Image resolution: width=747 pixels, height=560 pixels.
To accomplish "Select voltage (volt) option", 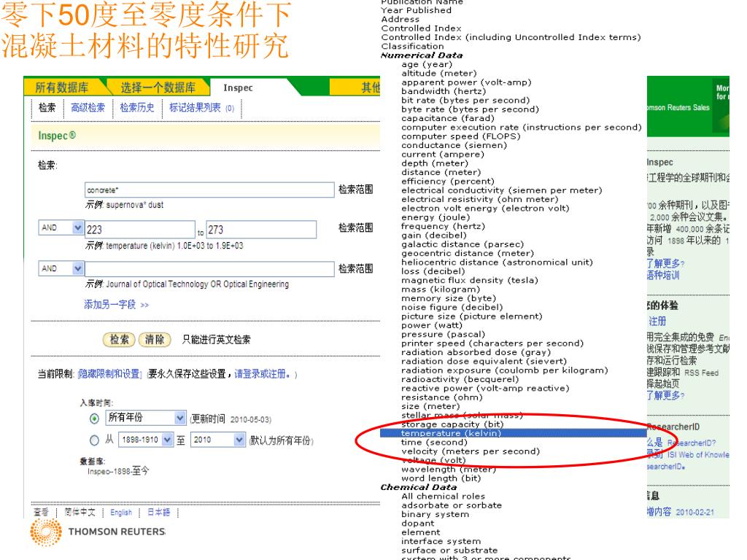I will click(433, 461).
